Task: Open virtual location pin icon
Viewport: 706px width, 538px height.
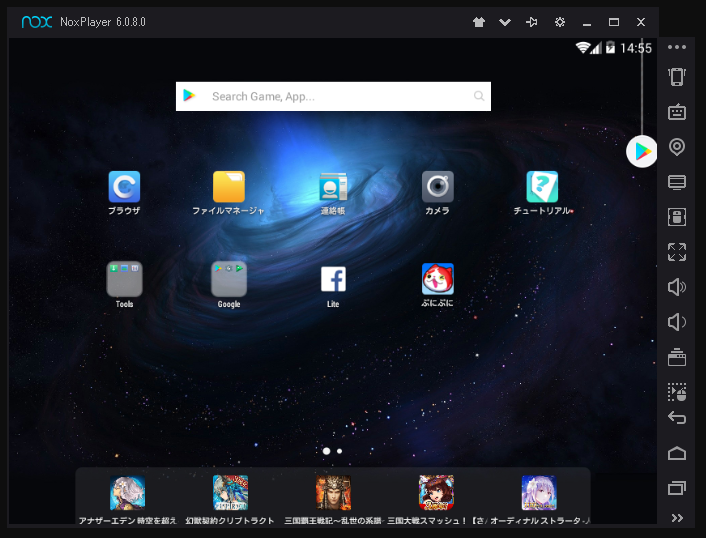Action: [677, 147]
